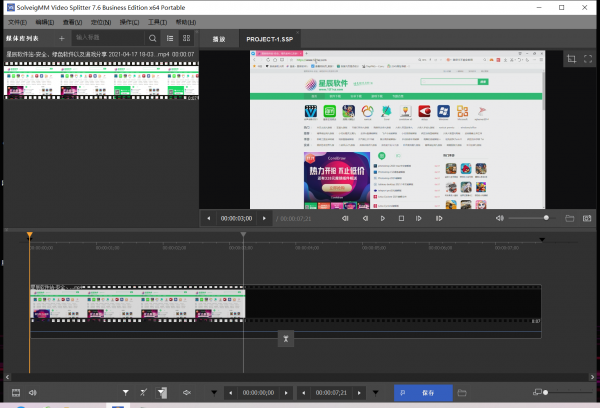Increase the start timecode 00:00:00;00

coord(286,393)
